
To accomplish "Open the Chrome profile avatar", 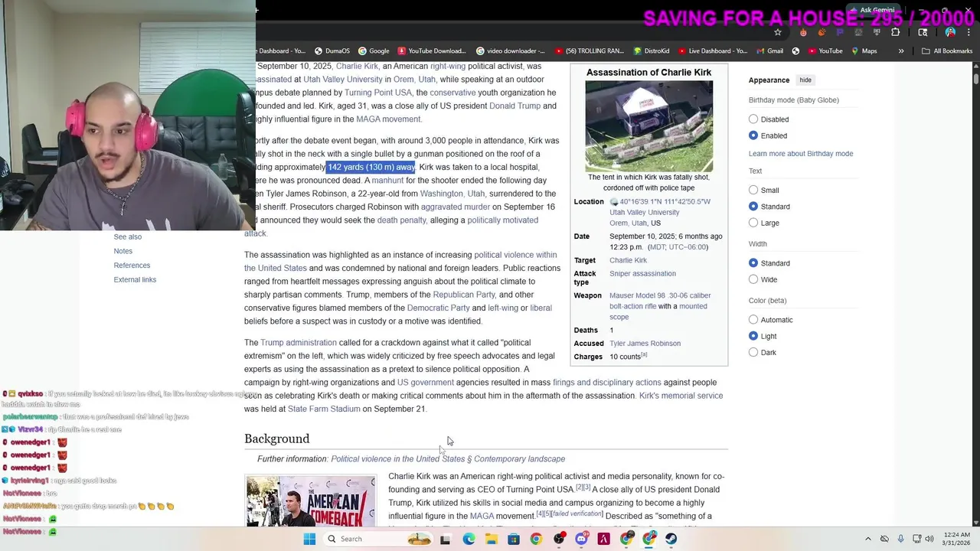I will point(950,32).
